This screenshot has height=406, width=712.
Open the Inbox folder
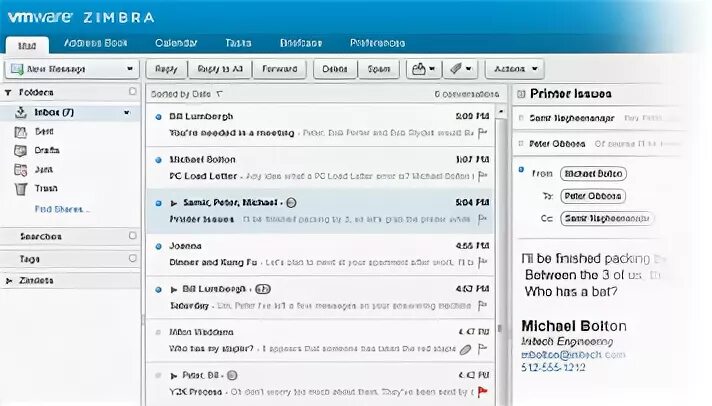[70, 113]
